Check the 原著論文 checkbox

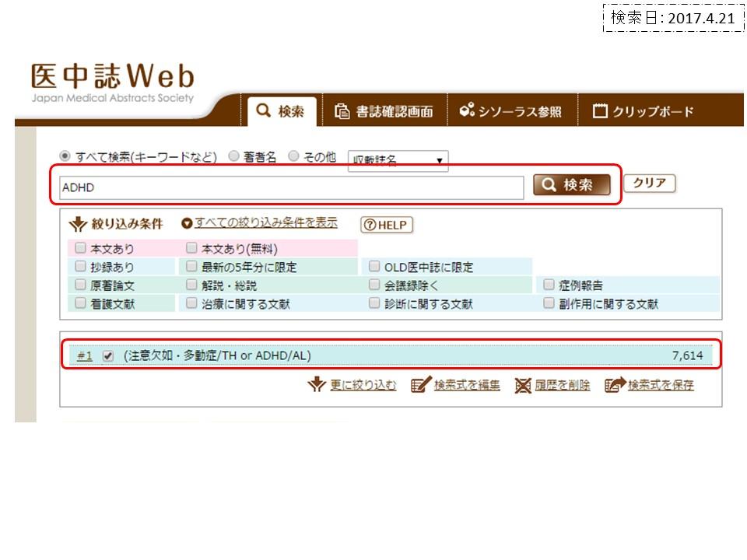coord(80,285)
